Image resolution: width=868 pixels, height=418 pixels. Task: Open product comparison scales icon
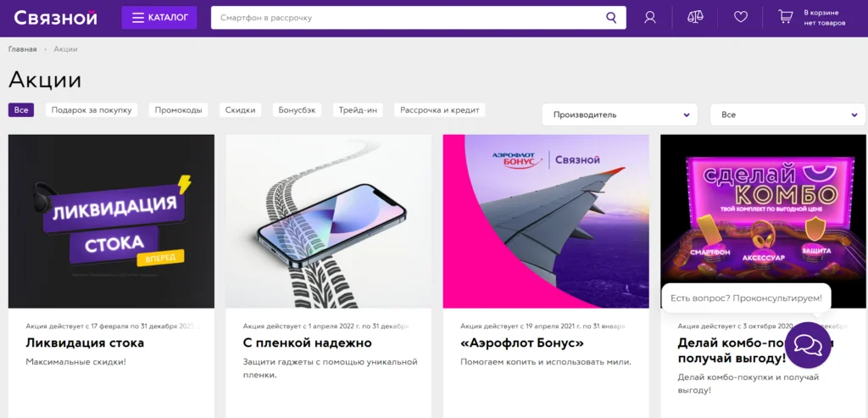coord(695,18)
